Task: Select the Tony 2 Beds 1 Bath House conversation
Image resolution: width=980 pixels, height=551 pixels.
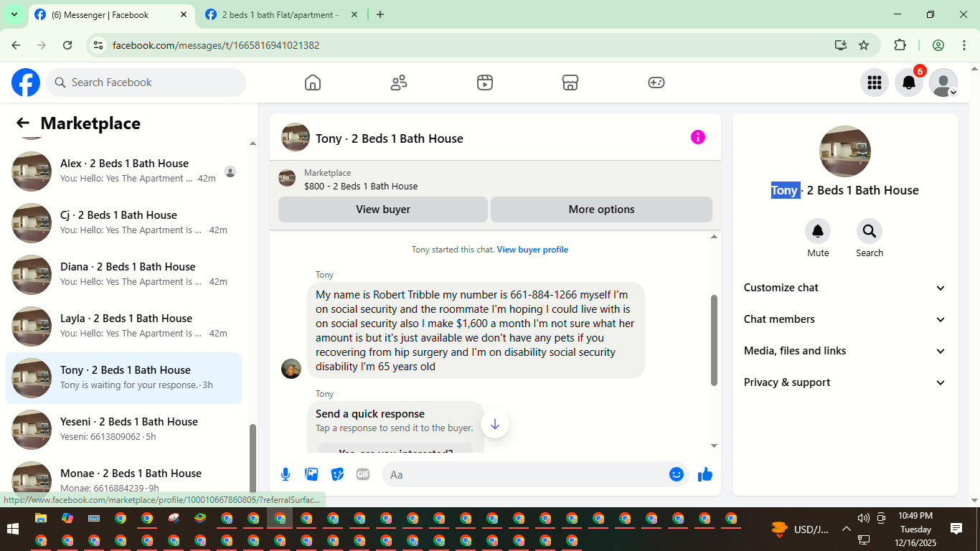Action: pyautogui.click(x=123, y=378)
